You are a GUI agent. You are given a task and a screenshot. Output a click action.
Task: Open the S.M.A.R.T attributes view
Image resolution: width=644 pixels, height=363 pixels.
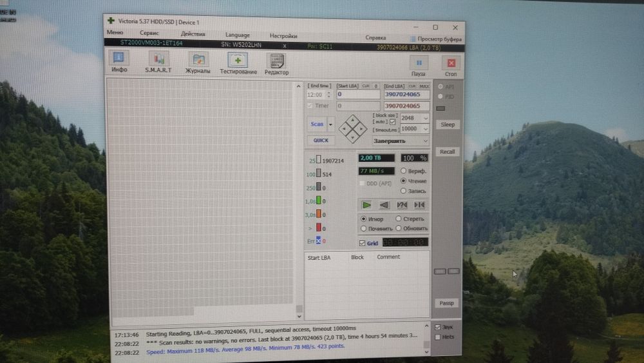coord(158,63)
